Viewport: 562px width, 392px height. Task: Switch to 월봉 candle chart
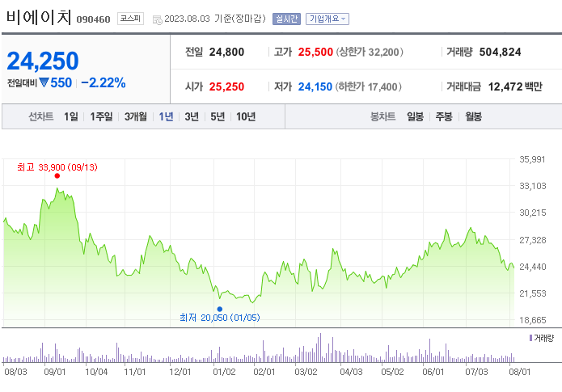(x=473, y=116)
